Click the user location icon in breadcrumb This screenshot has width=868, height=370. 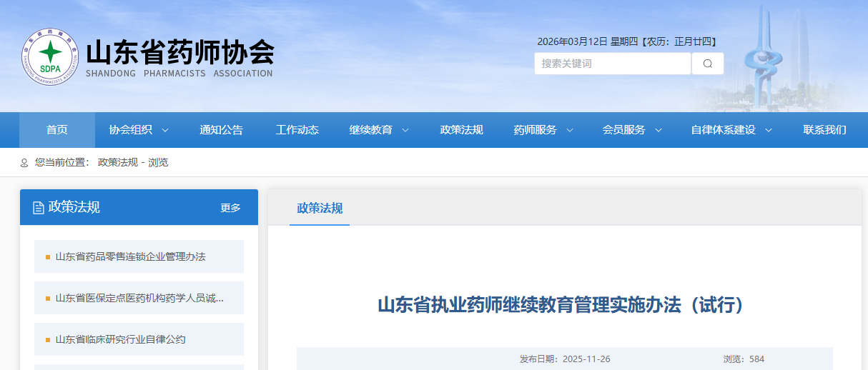pos(24,163)
